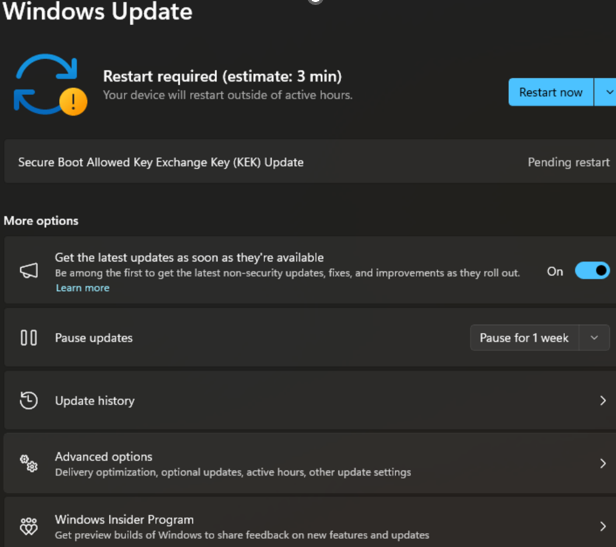Click the Pending restart status text

(568, 162)
